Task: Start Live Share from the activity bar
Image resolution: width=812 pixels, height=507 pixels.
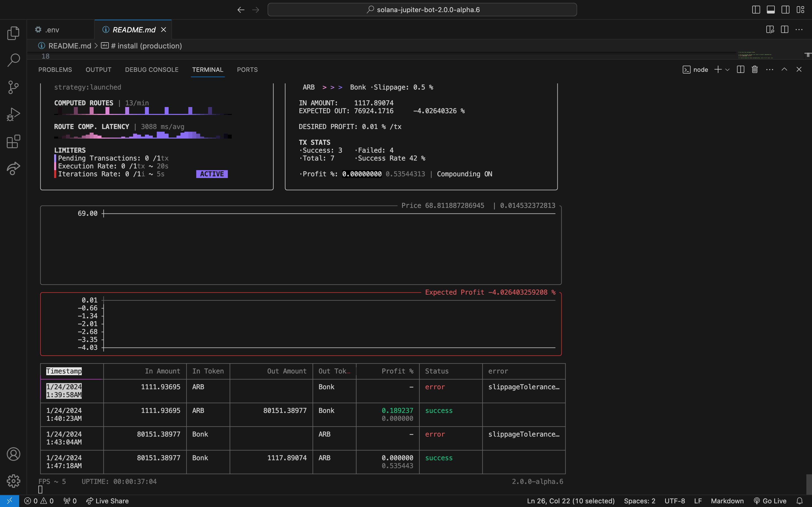Action: point(13,169)
